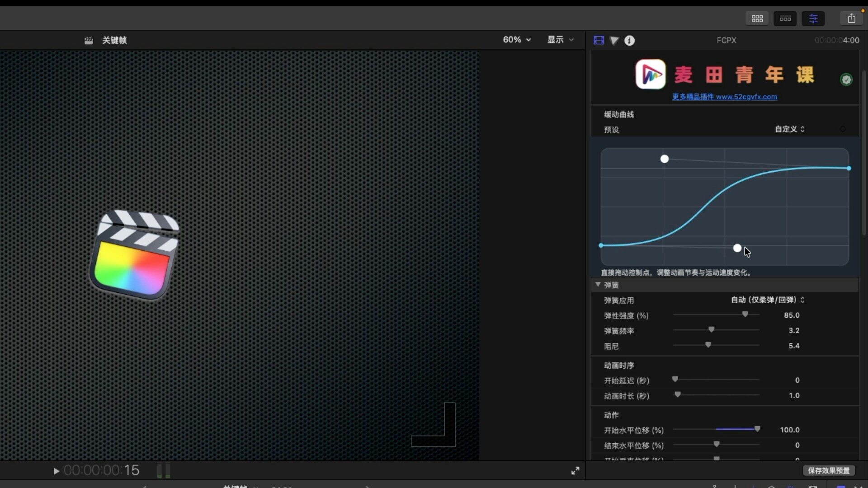This screenshot has width=868, height=488.
Task: Click the fullscreen viewer arrows icon
Action: pos(575,471)
